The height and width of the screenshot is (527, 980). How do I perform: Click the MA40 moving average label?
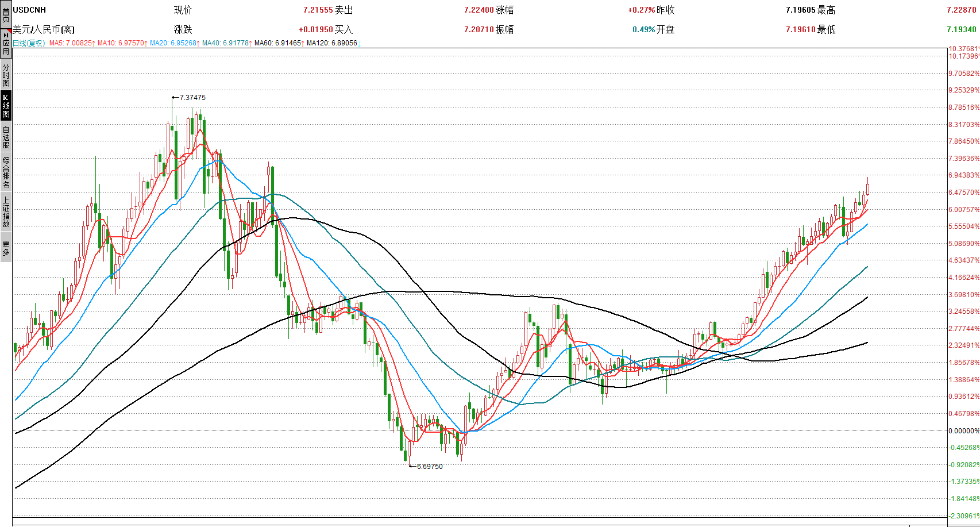point(226,43)
